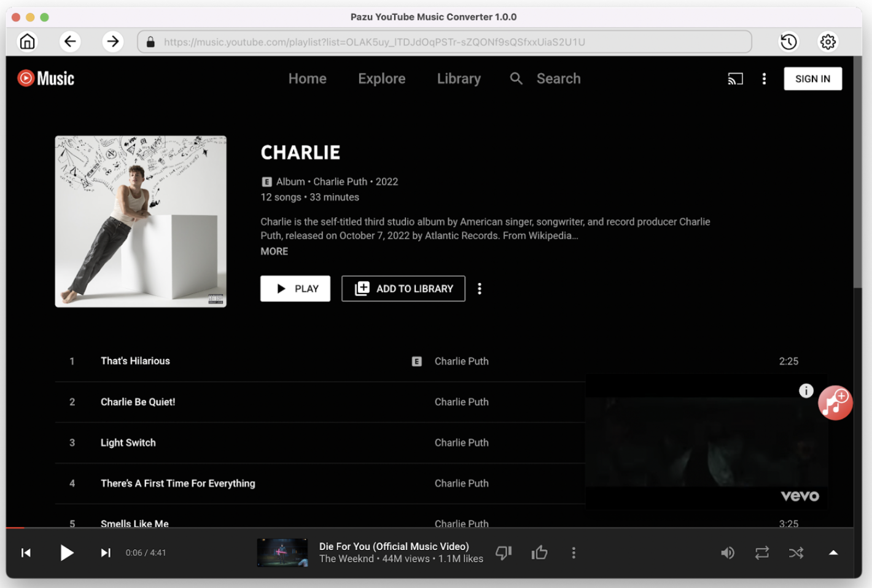Viewport: 872px width, 588px height.
Task: Click the PLAY album button
Action: tap(295, 288)
